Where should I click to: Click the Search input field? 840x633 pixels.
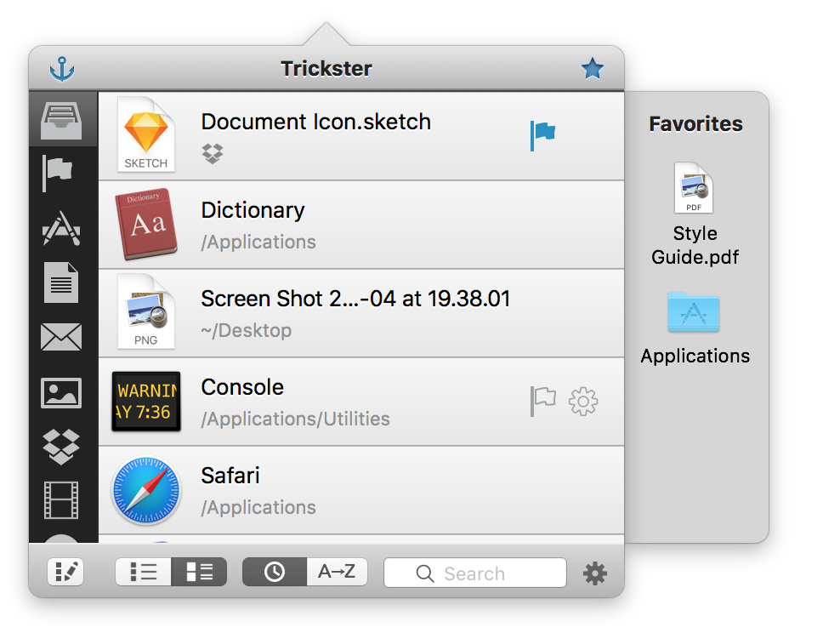(475, 573)
